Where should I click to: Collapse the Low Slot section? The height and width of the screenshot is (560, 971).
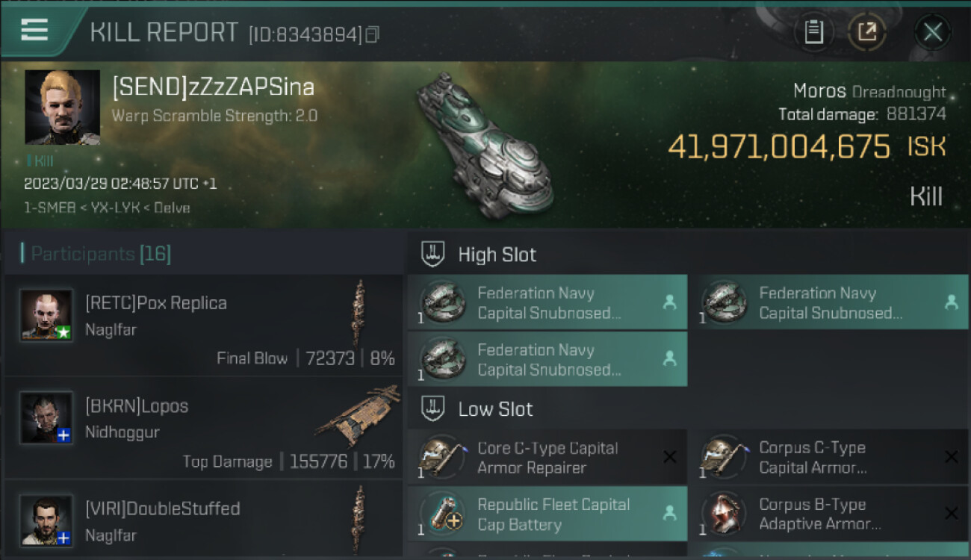click(x=495, y=409)
